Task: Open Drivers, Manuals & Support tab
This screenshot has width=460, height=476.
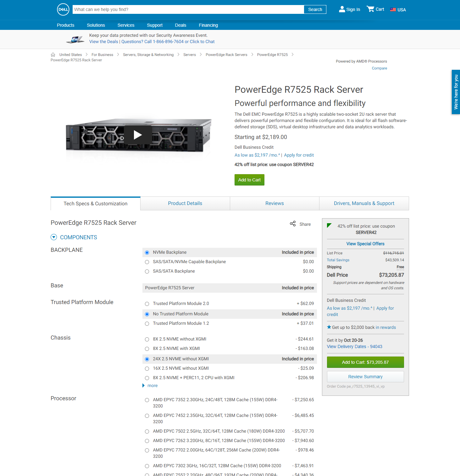Action: click(x=364, y=203)
